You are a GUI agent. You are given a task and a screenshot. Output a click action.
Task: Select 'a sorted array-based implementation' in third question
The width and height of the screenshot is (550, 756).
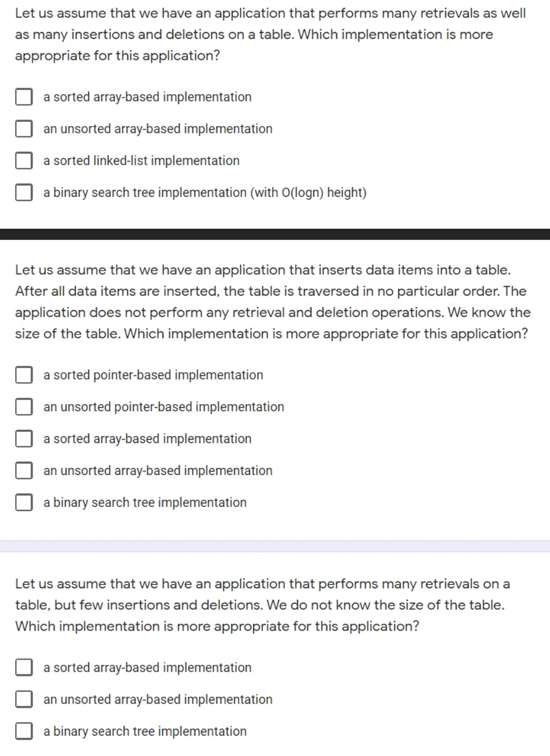click(23, 668)
